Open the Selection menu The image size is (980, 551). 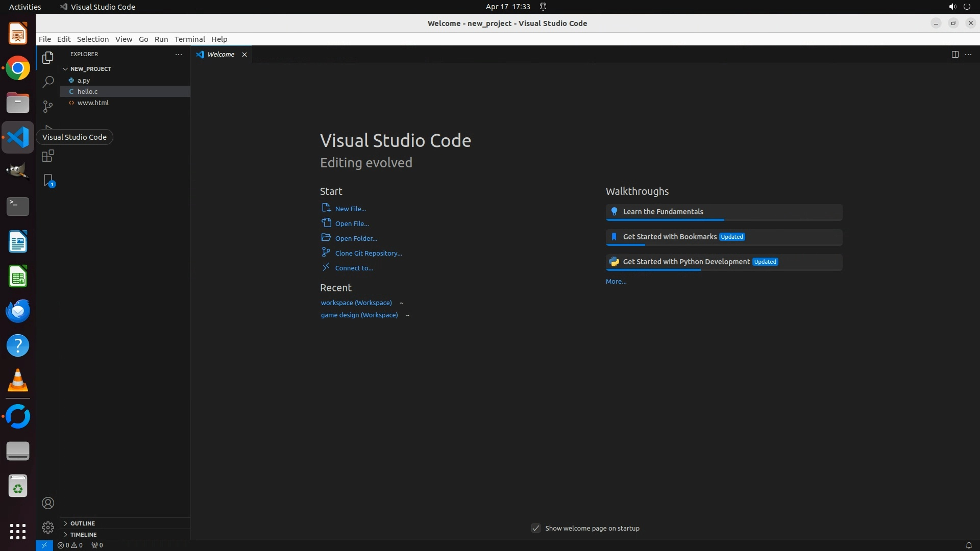[92, 39]
